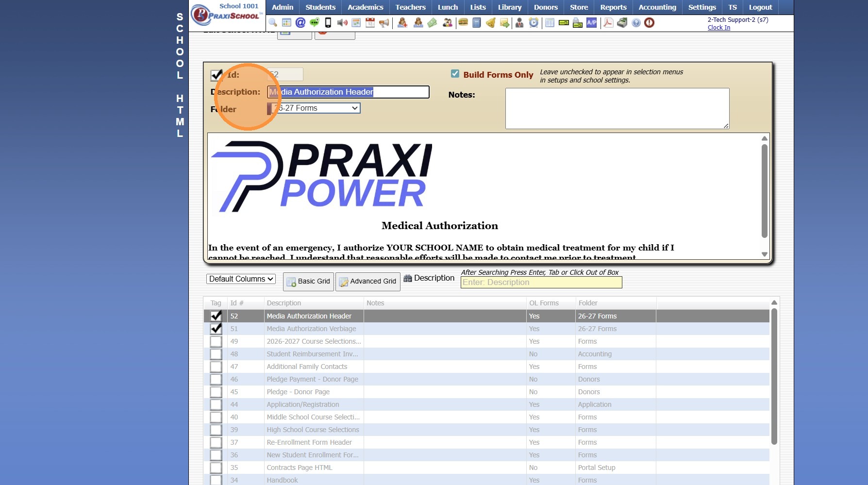Click into the Description text field
This screenshot has height=485, width=868.
pyautogui.click(x=348, y=92)
